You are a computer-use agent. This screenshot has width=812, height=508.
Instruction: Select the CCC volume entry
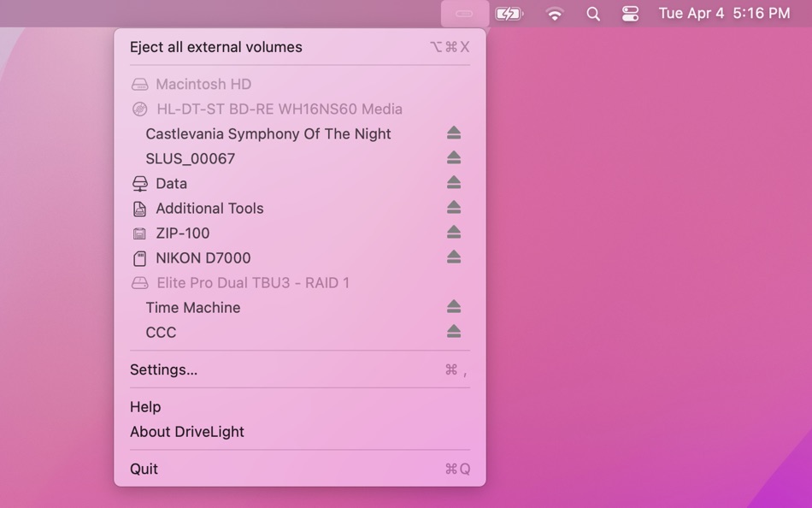[300, 333]
